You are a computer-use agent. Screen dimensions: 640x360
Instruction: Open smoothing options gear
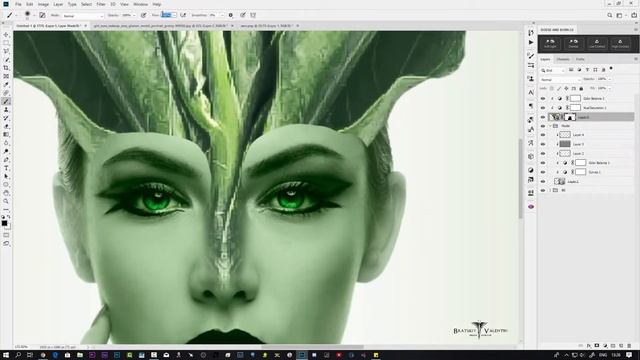(231, 15)
